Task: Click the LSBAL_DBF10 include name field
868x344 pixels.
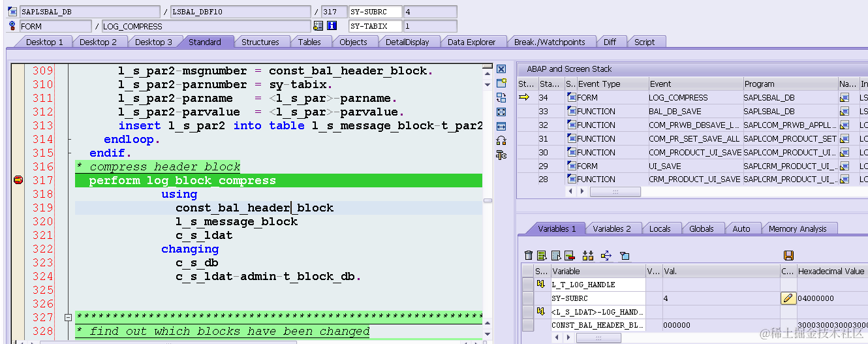Action: (240, 12)
